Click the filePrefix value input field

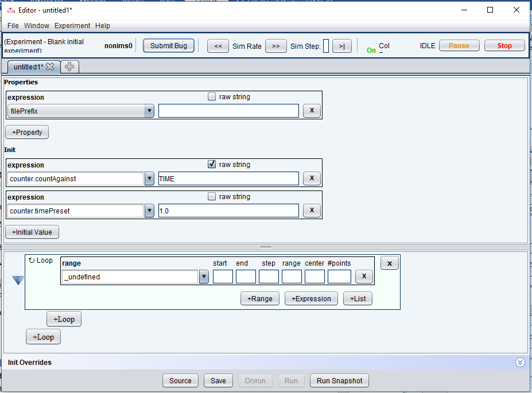[x=228, y=111]
